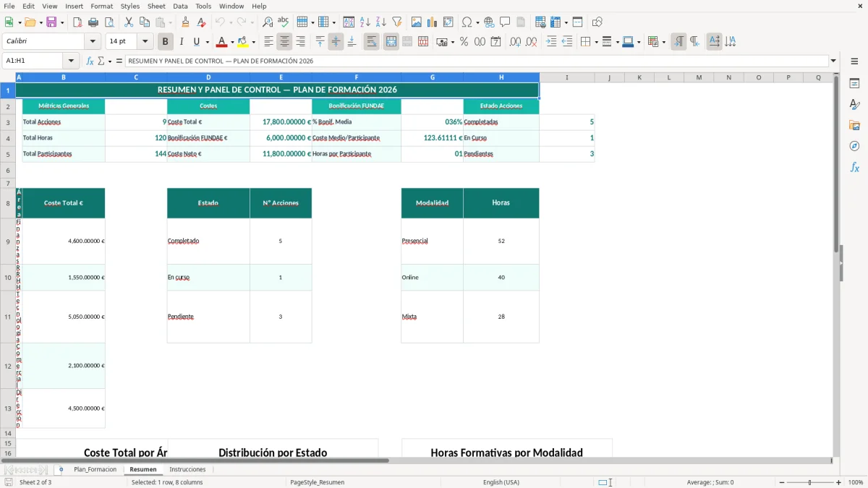Click the Define Print Area icon
868x488 pixels.
(540, 22)
